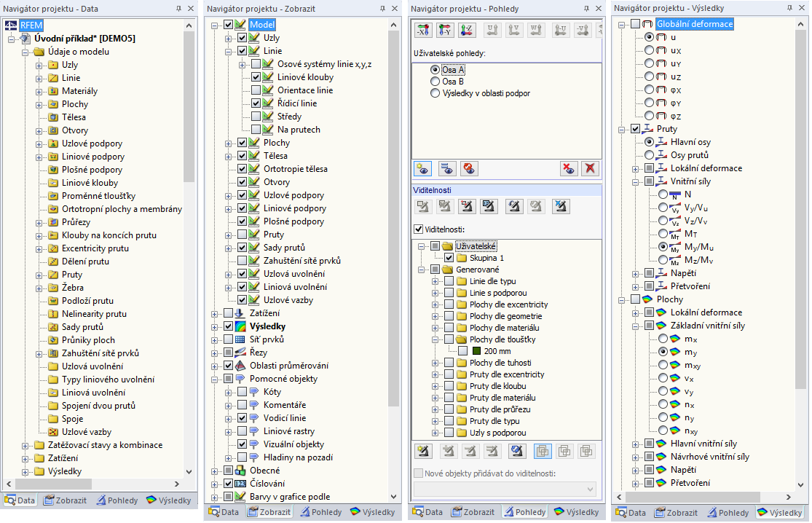Image resolution: width=812 pixels, height=523 pixels.
Task: Click cancel visibility mode icon with blue X
Action: 560,206
